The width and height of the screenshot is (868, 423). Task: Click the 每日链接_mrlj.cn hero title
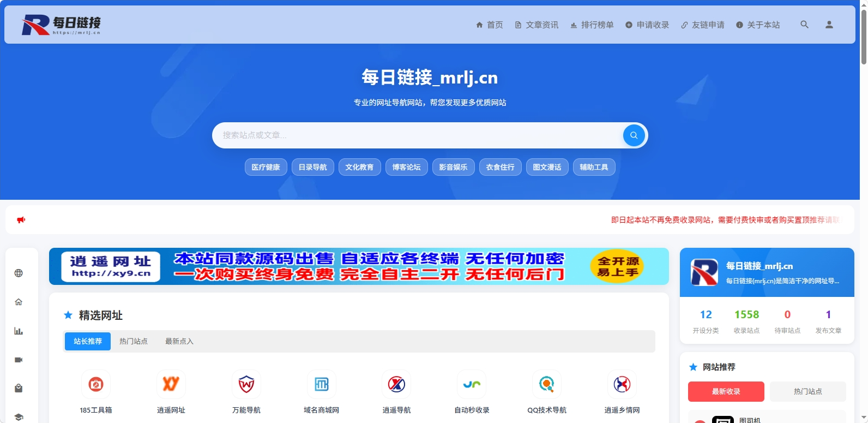[430, 78]
